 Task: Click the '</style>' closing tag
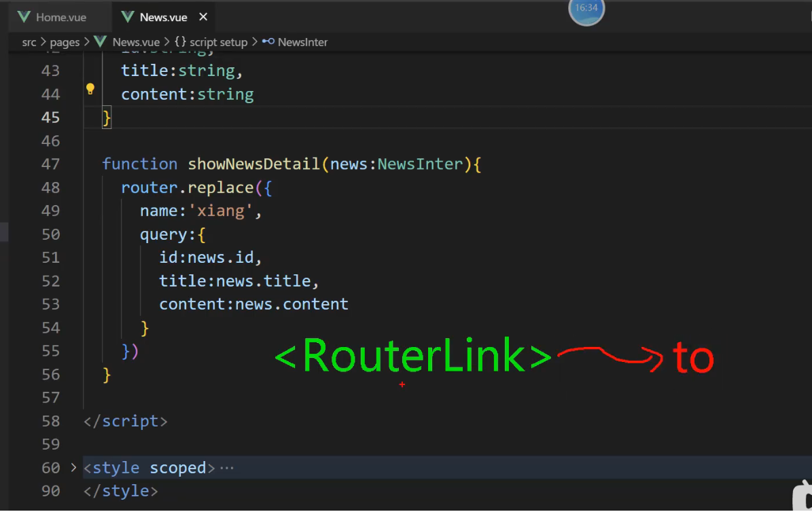[121, 491]
